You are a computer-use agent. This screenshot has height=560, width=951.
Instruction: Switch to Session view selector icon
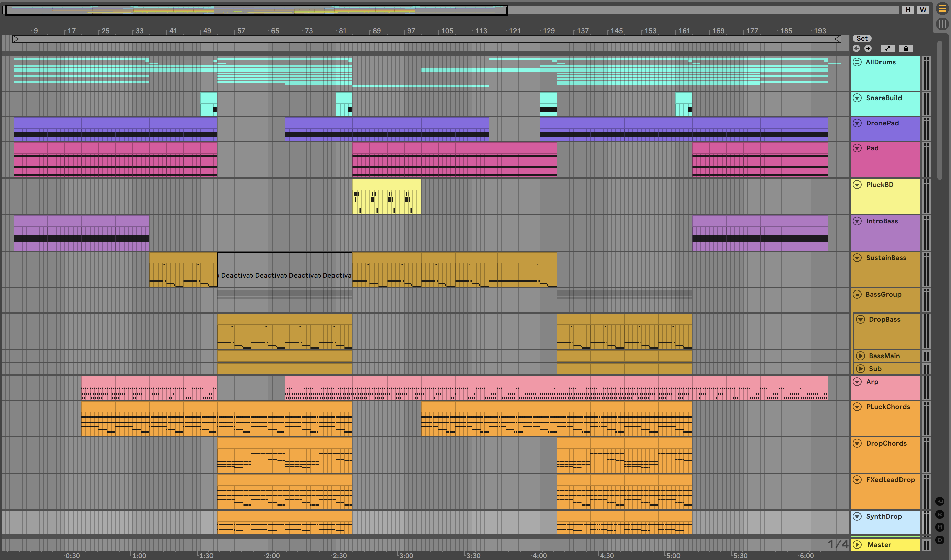[x=942, y=24]
